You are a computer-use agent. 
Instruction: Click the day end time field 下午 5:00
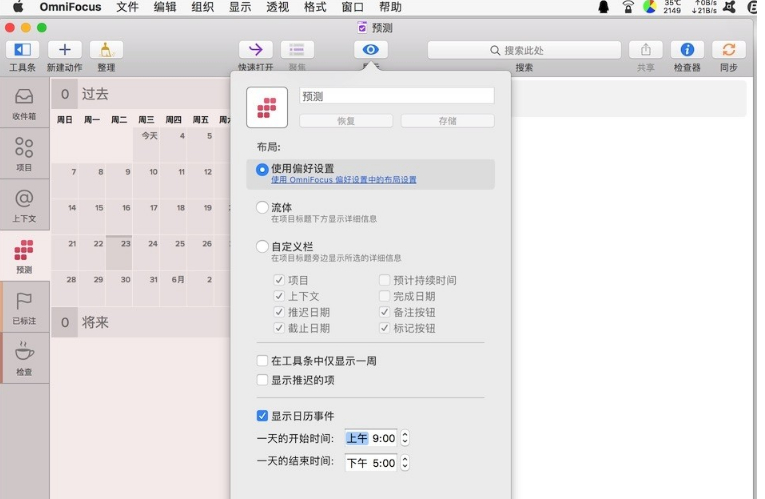pos(371,463)
